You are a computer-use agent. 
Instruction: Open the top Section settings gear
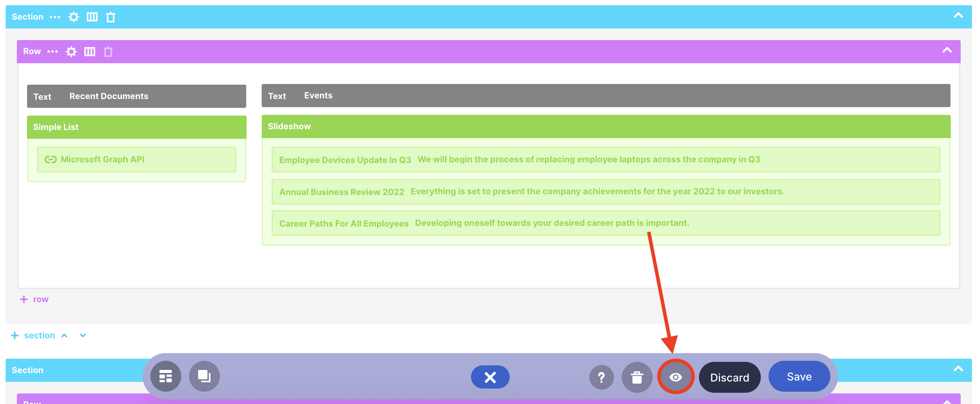(x=73, y=17)
